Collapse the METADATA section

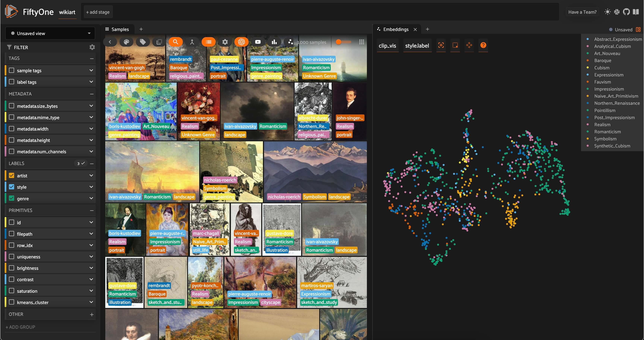click(92, 94)
